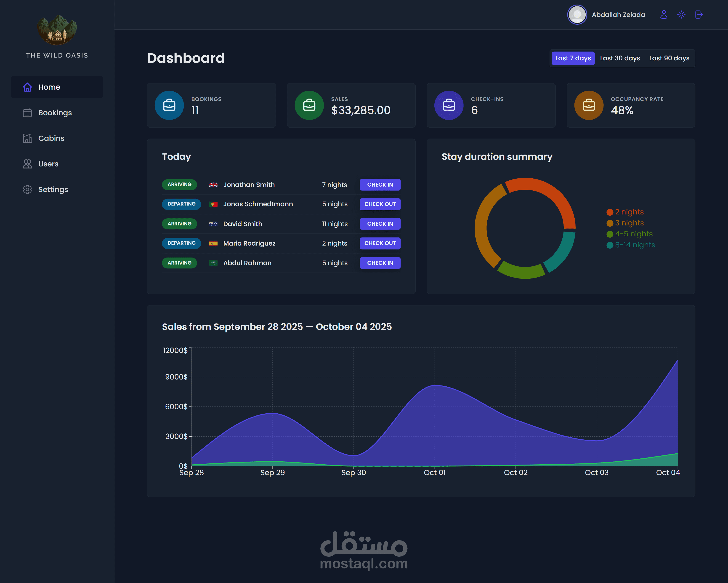The width and height of the screenshot is (728, 583).
Task: Click the blue Bookings briefcase icon
Action: tap(169, 105)
